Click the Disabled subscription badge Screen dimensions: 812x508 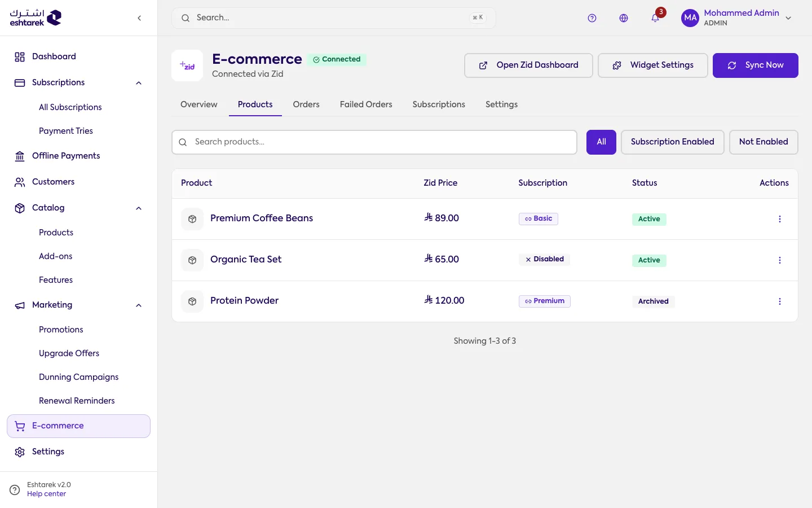[544, 260]
